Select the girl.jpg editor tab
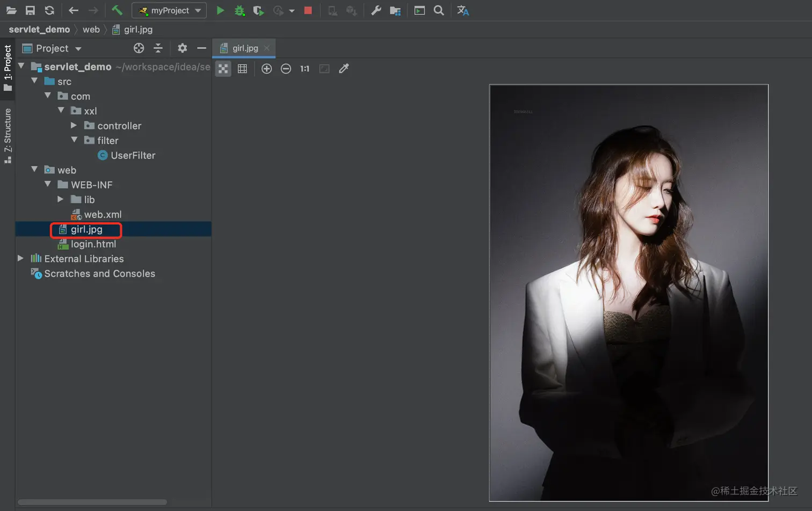The height and width of the screenshot is (511, 812). coord(245,48)
